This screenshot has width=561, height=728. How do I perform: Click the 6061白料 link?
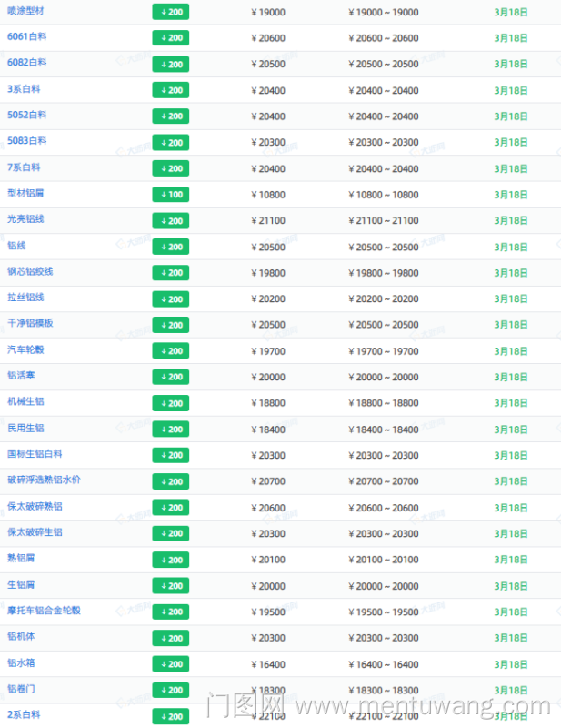[27, 37]
